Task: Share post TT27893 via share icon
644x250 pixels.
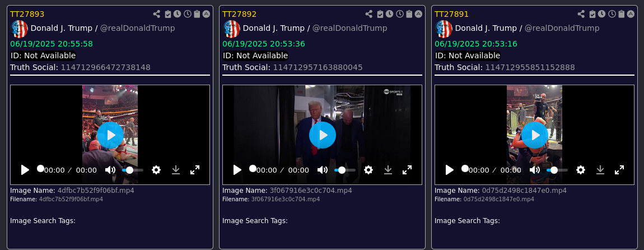Action: point(156,14)
